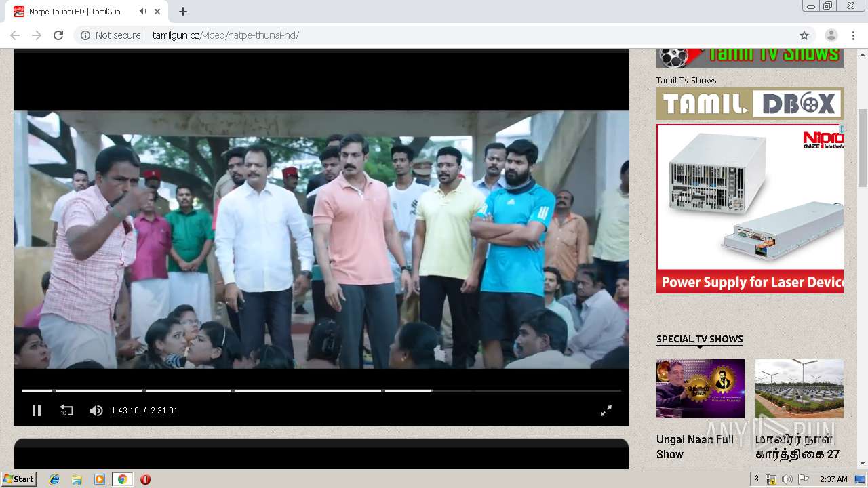
Task: Open Chrome profile avatar menu
Action: (831, 35)
